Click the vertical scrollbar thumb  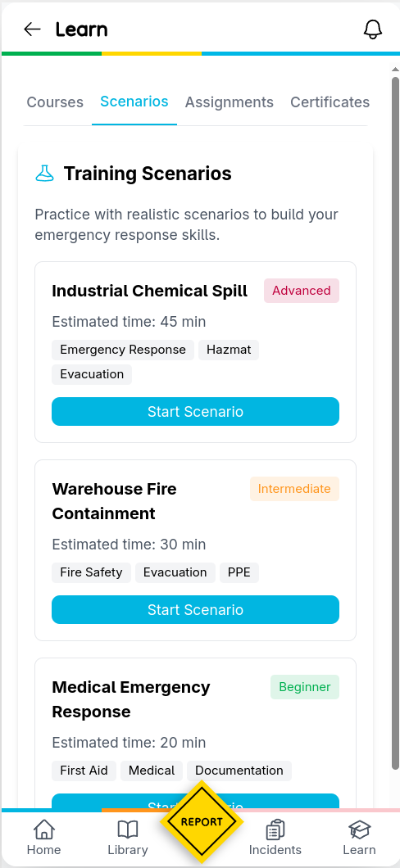395,423
